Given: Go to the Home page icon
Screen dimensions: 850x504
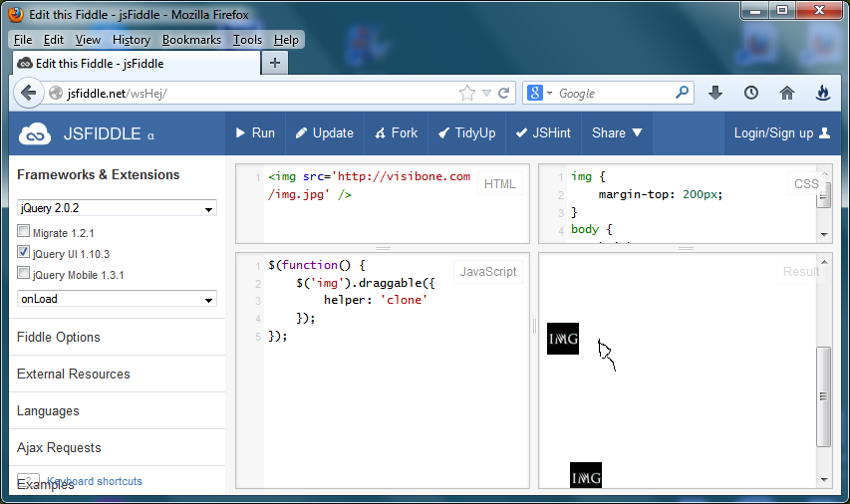Looking at the screenshot, I should pos(787,94).
